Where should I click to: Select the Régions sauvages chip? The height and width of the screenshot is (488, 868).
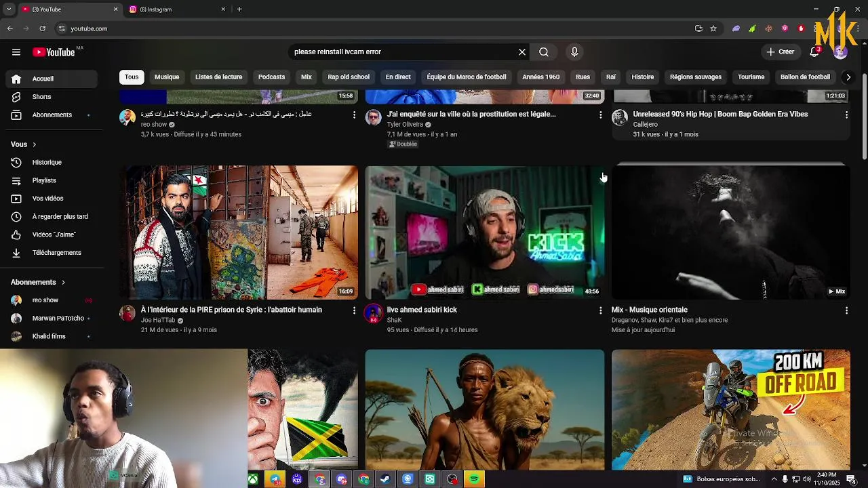pos(696,77)
